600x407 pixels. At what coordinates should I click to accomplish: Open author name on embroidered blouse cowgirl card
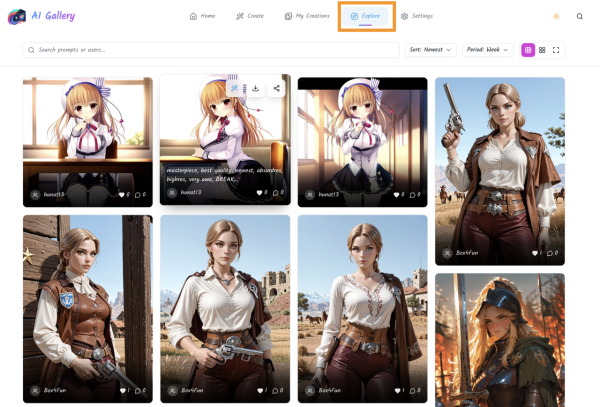tap(329, 391)
